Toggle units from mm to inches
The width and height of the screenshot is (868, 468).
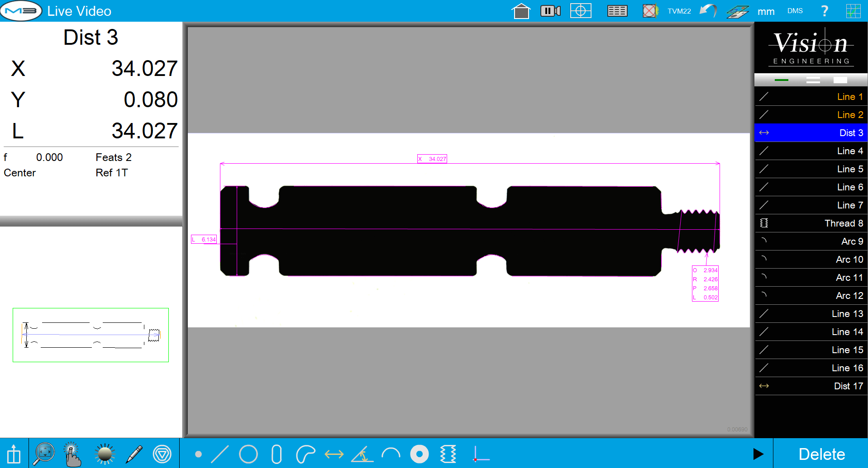[x=766, y=11]
